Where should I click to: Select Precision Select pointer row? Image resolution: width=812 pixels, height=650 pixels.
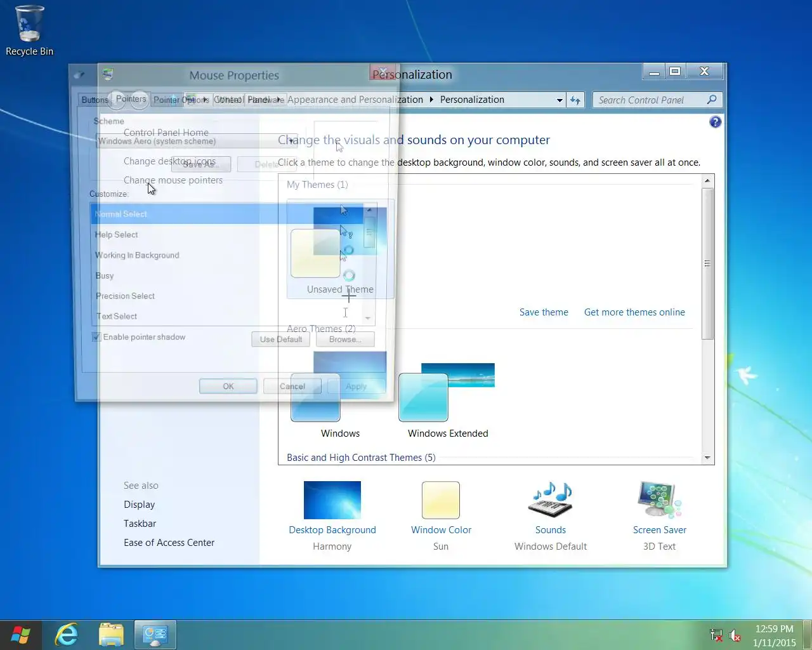click(x=227, y=296)
